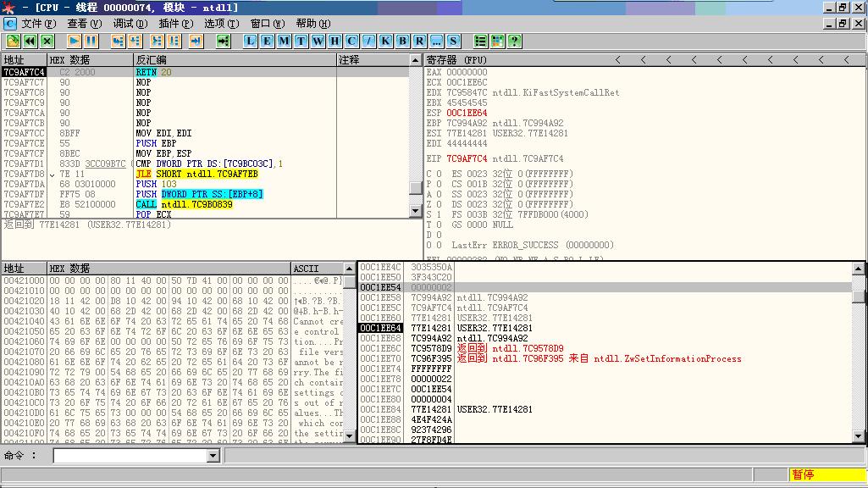Viewport: 868px width, 488px height.
Task: Show patches with the slash button
Action: (368, 41)
